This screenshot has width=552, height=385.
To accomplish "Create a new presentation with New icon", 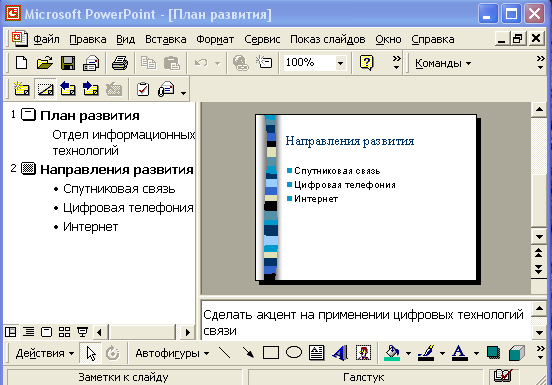I will pyautogui.click(x=21, y=63).
